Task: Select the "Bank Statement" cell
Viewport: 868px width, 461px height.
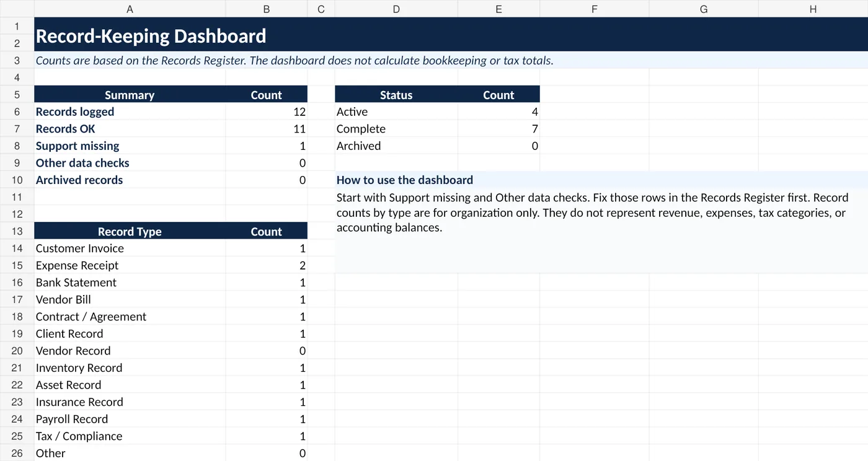Action: tap(130, 282)
